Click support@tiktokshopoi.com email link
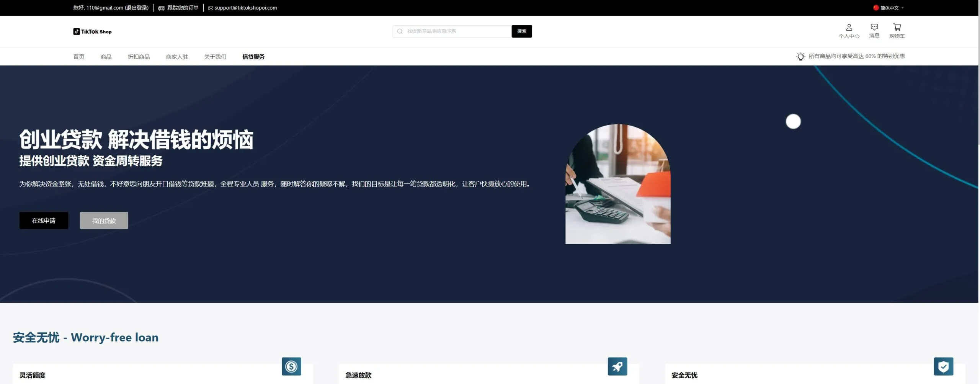The height and width of the screenshot is (384, 980). [x=246, y=8]
